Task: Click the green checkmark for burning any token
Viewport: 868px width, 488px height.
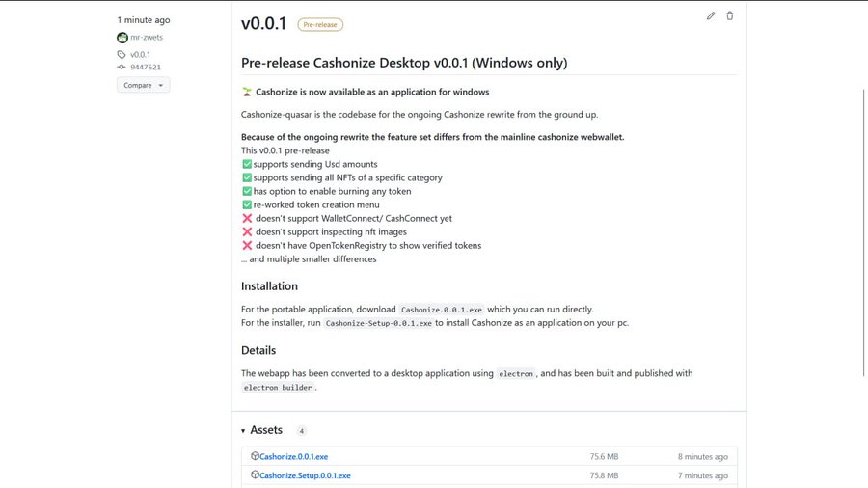Action: tap(247, 191)
